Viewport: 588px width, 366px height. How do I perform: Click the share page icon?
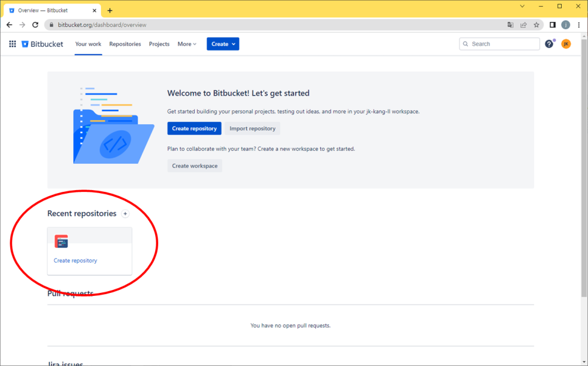click(x=523, y=25)
